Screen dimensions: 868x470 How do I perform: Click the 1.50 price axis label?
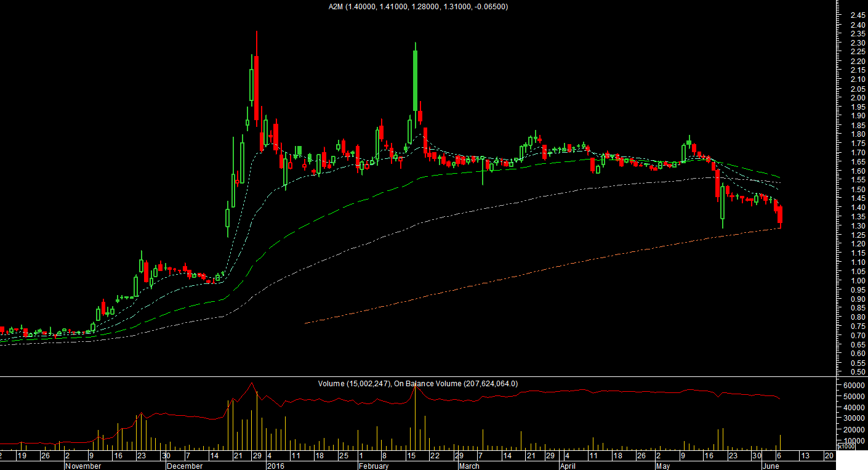coord(857,189)
